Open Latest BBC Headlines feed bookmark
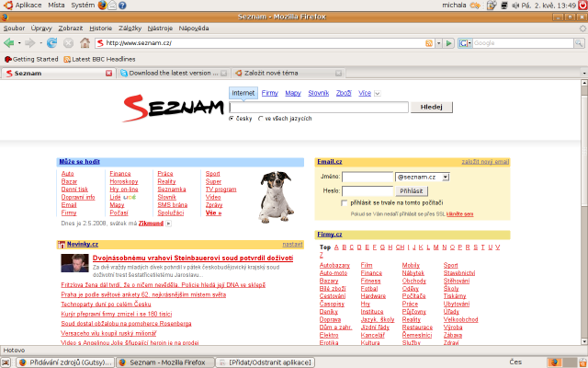Image resolution: width=588 pixels, height=368 pixels. tap(99, 59)
